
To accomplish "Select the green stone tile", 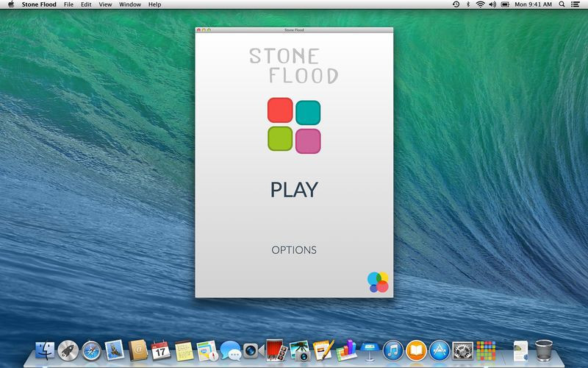I will point(280,138).
